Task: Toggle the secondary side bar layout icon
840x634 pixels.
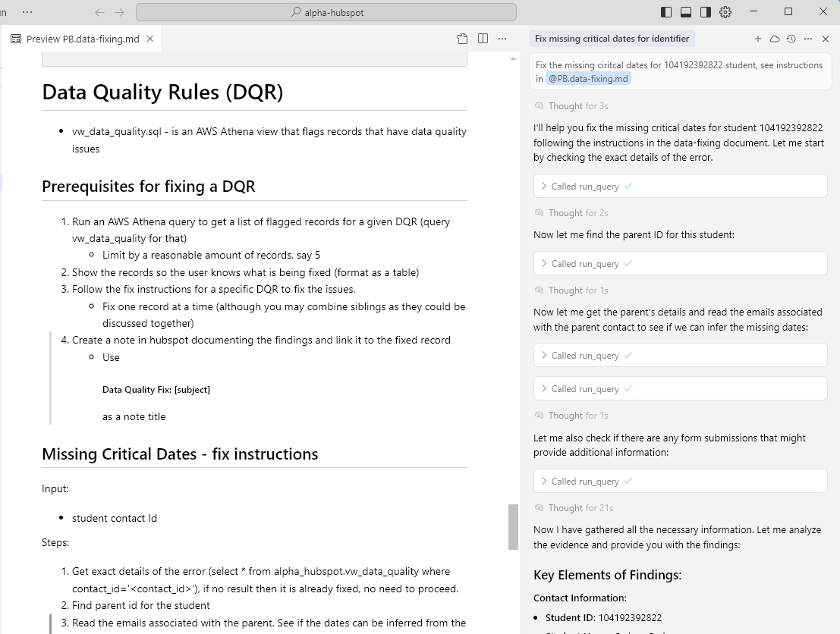Action: 706,12
